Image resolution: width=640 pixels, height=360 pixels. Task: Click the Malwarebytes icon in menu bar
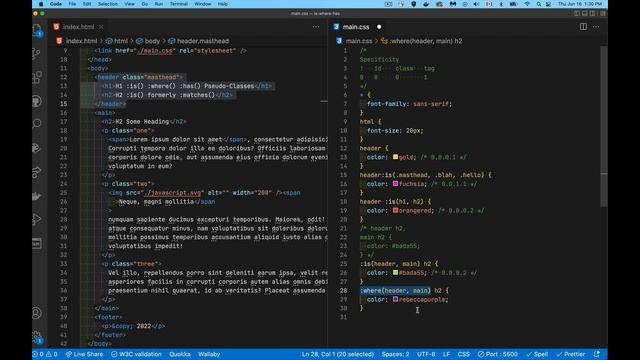tap(453, 4)
